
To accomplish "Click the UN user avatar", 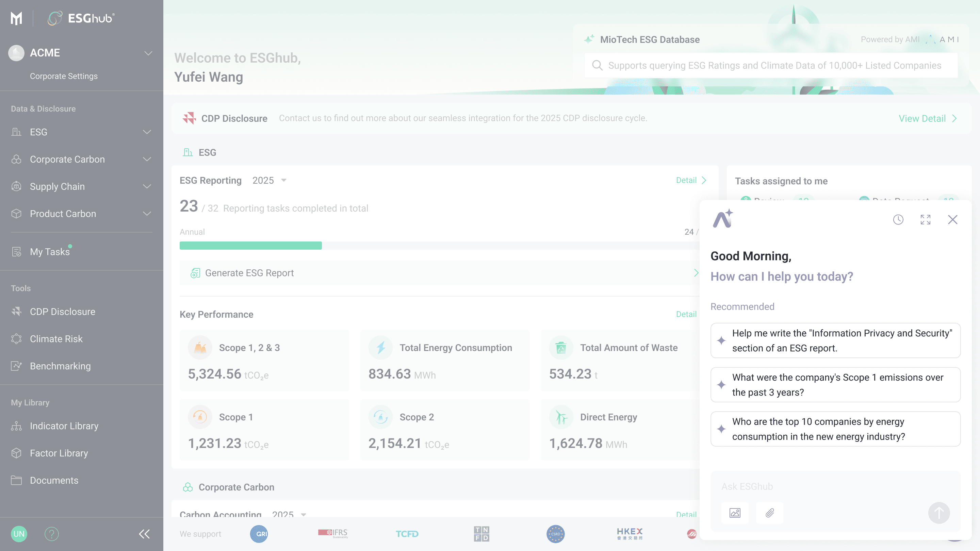I will coord(19,534).
